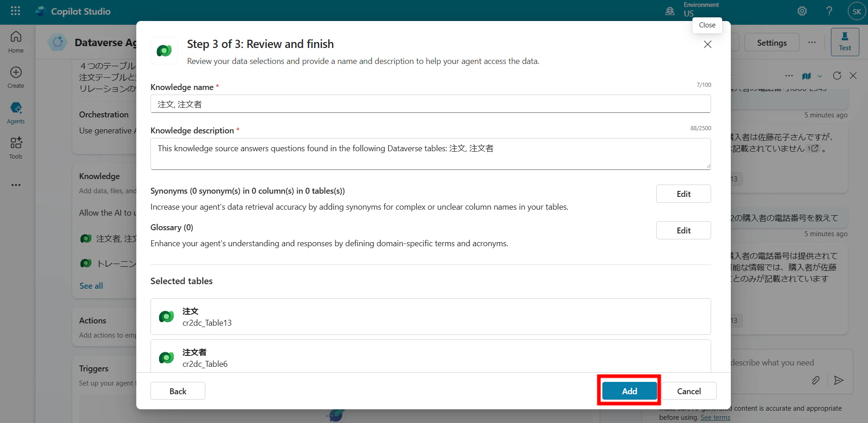Image resolution: width=868 pixels, height=423 pixels.
Task: Open the environment picker icon
Action: (x=670, y=11)
